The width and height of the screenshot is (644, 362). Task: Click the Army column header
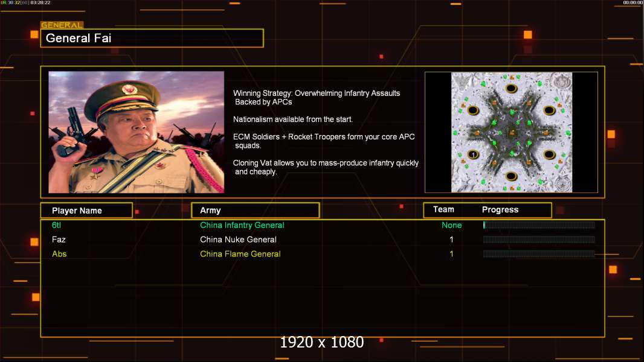(256, 211)
